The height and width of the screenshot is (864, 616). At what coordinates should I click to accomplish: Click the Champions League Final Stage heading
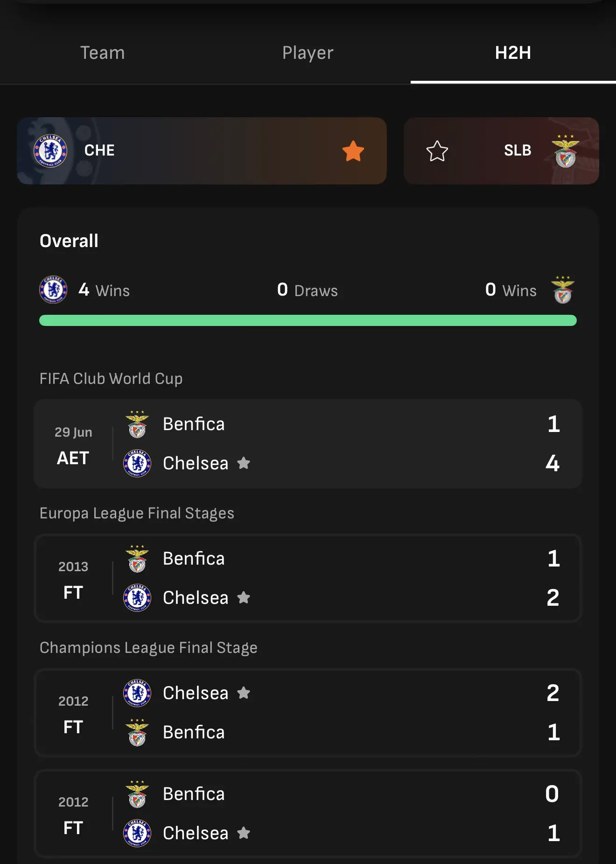click(148, 648)
